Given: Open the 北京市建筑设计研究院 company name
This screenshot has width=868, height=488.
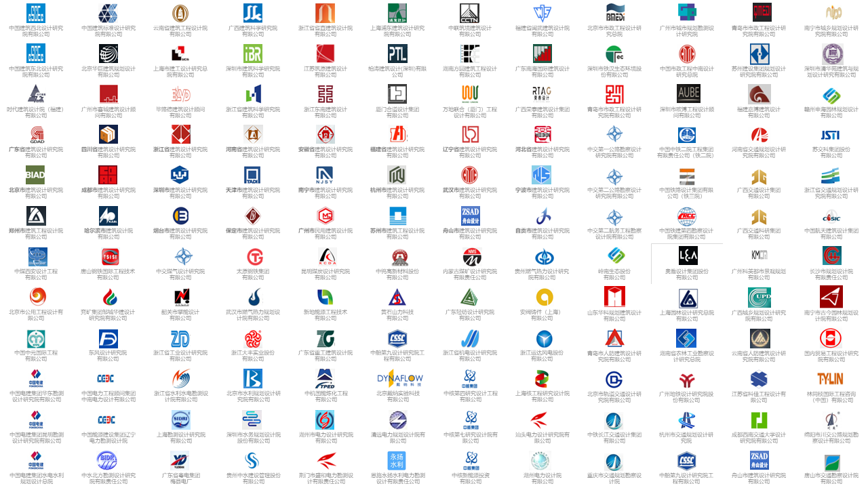Looking at the screenshot, I should pos(36,193).
